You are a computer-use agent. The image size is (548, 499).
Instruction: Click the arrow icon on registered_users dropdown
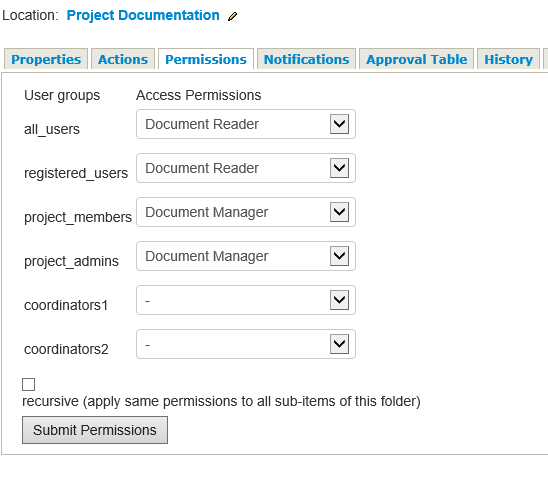(339, 168)
